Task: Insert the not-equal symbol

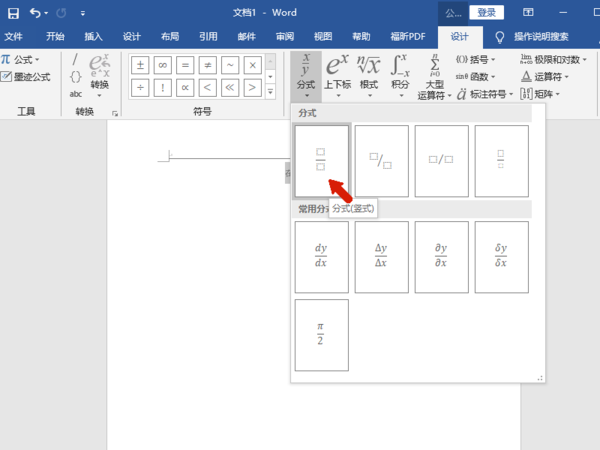Action: pos(207,65)
